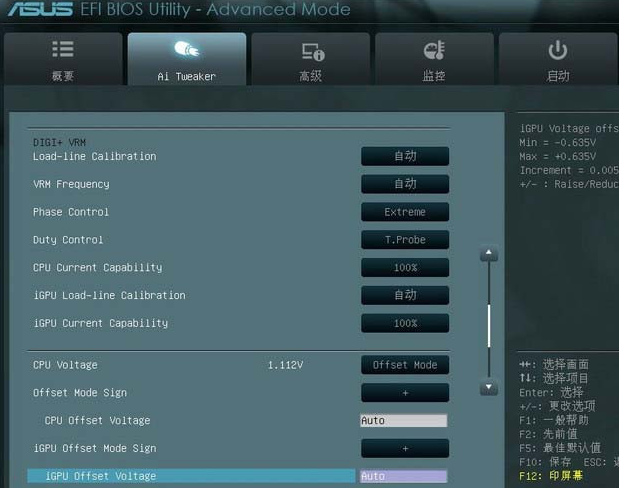Click the iGPU Current Capability label
Image resolution: width=619 pixels, height=488 pixels.
[x=101, y=323]
